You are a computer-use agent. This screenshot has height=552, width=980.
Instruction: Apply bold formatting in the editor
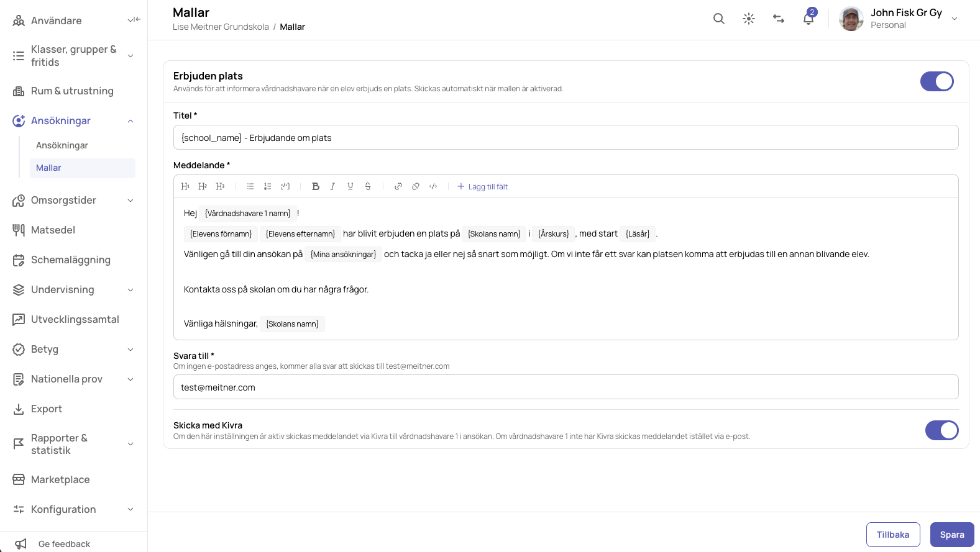[316, 186]
